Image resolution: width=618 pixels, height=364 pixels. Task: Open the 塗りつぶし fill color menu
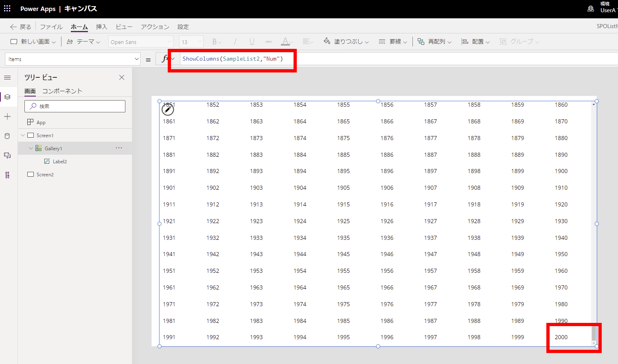[x=346, y=42]
